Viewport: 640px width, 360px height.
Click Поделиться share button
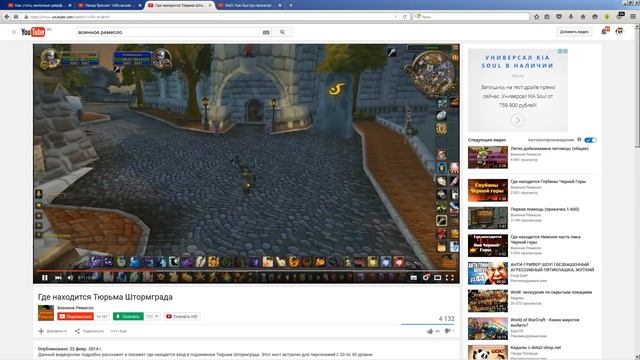tap(89, 331)
